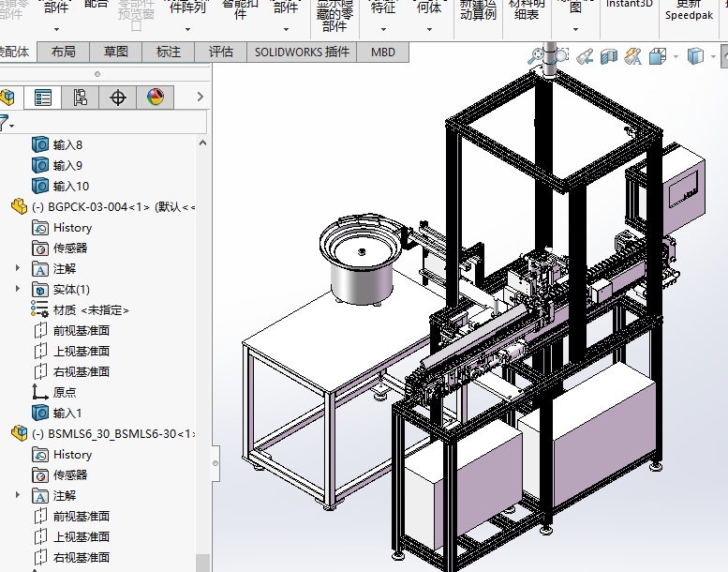Activate the Section View tool
The image size is (728, 572).
[x=609, y=57]
